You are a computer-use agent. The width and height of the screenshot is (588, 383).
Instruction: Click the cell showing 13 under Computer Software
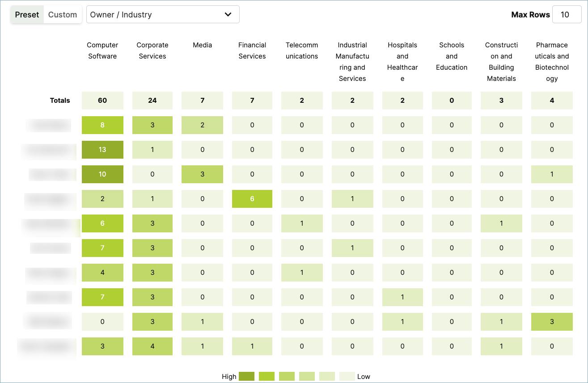(x=102, y=150)
